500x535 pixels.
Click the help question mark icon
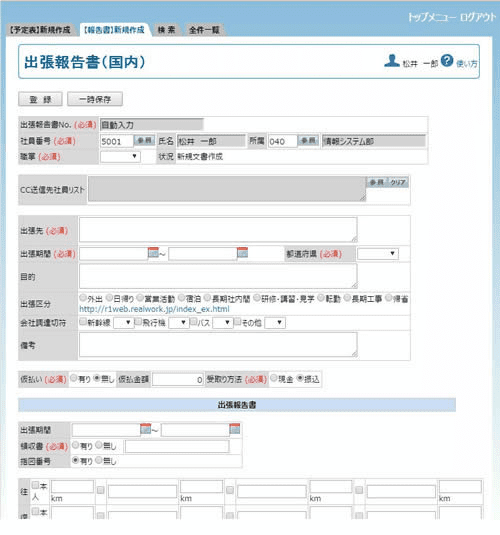point(447,61)
